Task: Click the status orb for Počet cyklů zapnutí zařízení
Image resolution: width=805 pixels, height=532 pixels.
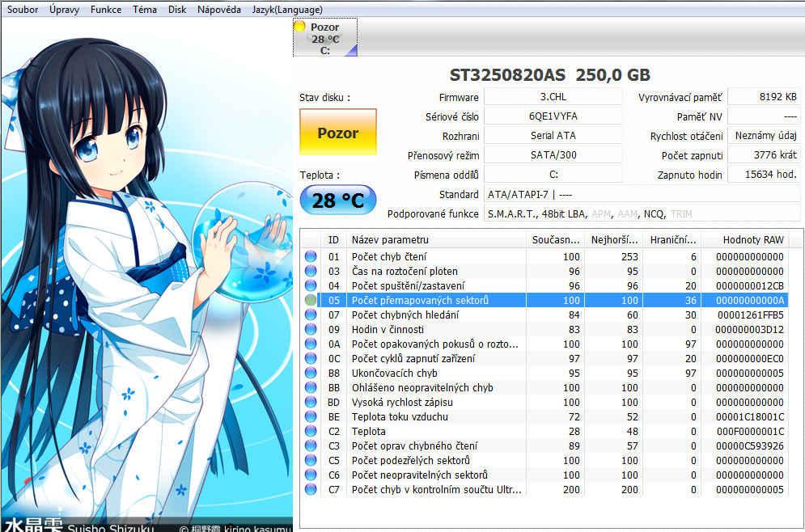Action: [x=311, y=358]
